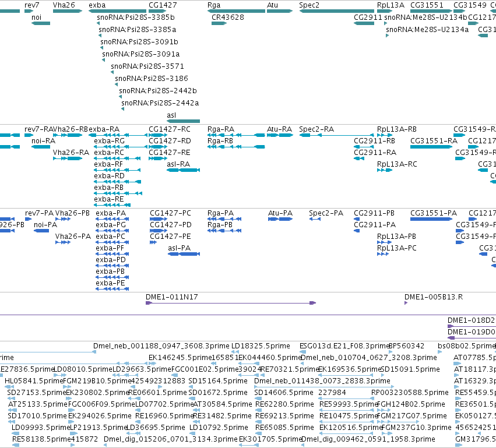Image resolution: width=496 pixels, height=448 pixels.
Task: Select the exba-PG protein label
Action: [x=111, y=225]
